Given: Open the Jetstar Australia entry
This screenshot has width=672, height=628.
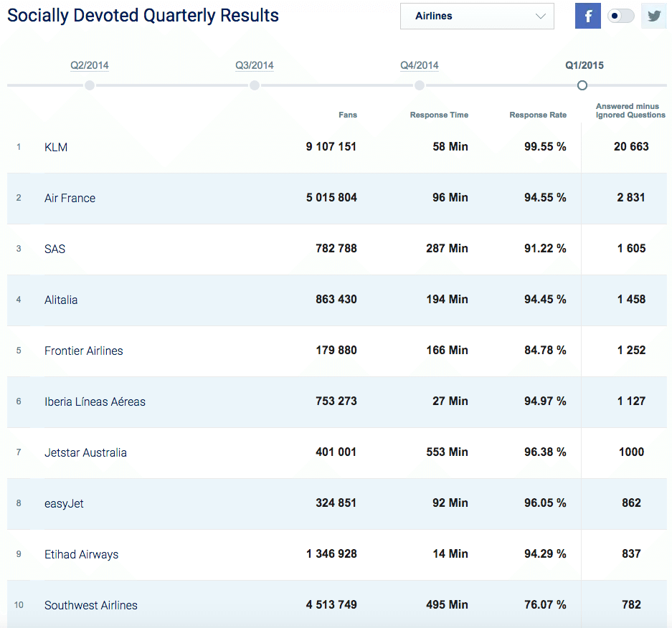Looking at the screenshot, I should tap(85, 453).
